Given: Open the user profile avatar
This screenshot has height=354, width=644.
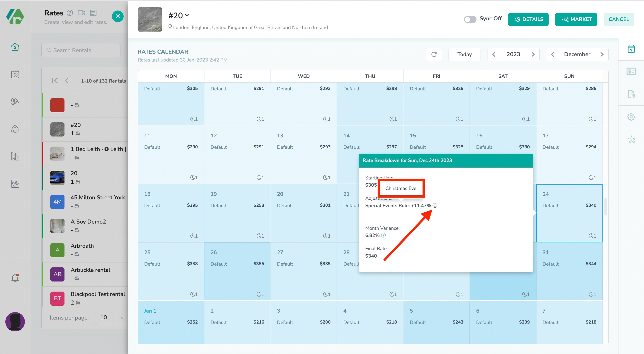Looking at the screenshot, I should click(15, 322).
